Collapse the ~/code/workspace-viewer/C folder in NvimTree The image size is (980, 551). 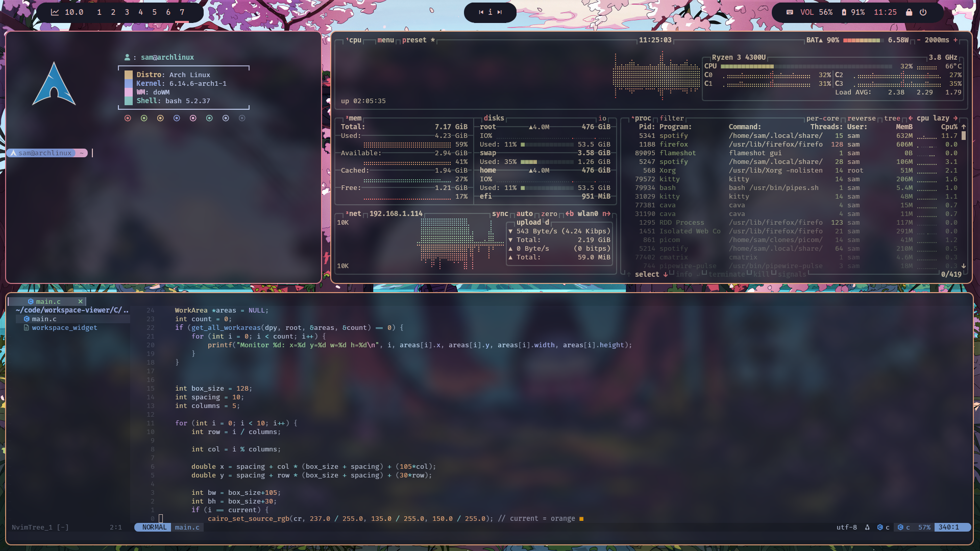(72, 310)
